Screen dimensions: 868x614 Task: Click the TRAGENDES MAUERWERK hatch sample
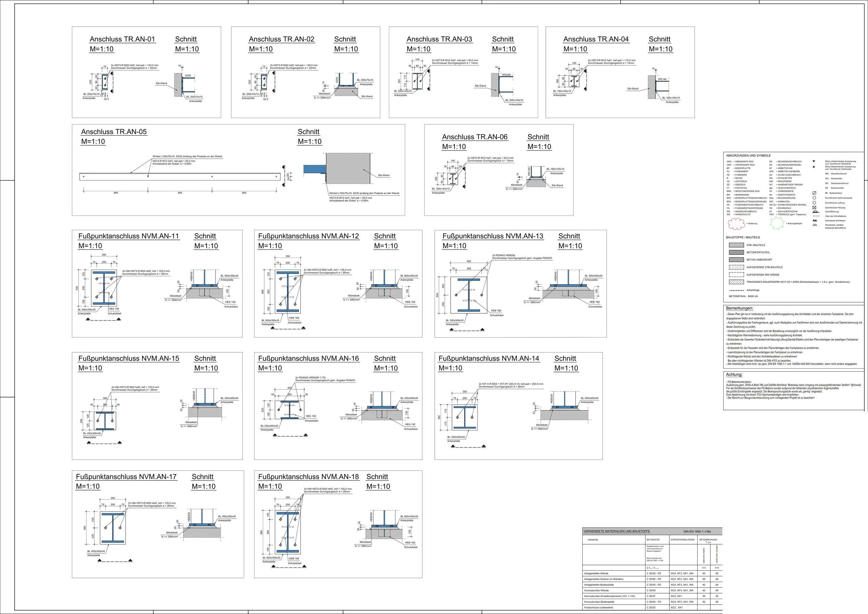[736, 282]
